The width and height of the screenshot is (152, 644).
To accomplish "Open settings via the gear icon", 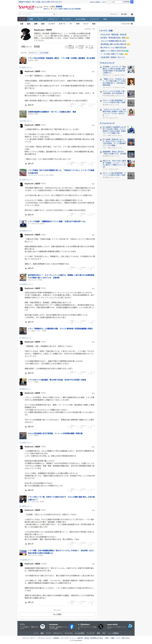I will tap(132, 14).
